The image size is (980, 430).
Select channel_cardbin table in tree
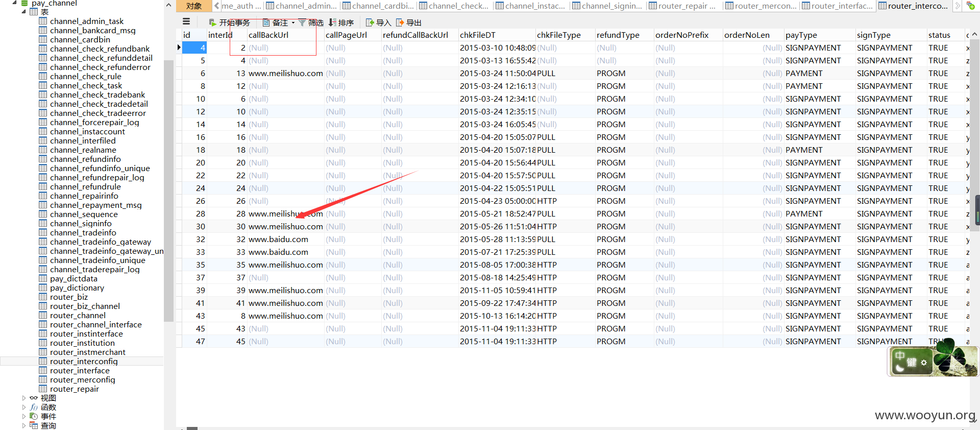(80, 39)
